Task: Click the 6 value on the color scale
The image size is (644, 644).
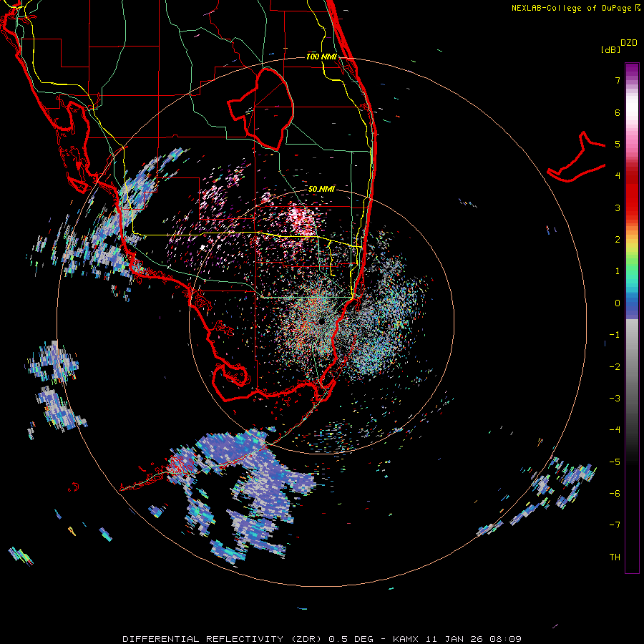Action: click(x=618, y=112)
